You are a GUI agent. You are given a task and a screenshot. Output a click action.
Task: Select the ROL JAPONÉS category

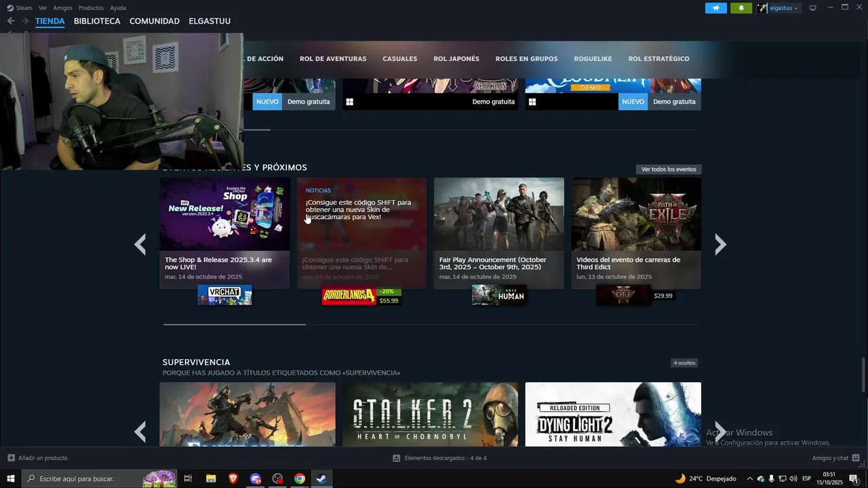coord(456,59)
